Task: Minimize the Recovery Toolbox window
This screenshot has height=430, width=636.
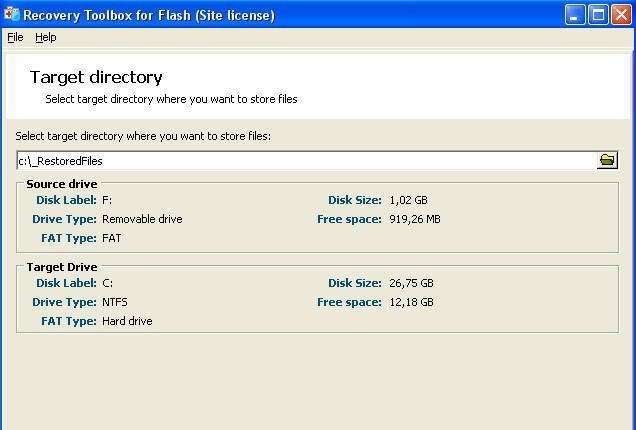Action: (x=575, y=15)
